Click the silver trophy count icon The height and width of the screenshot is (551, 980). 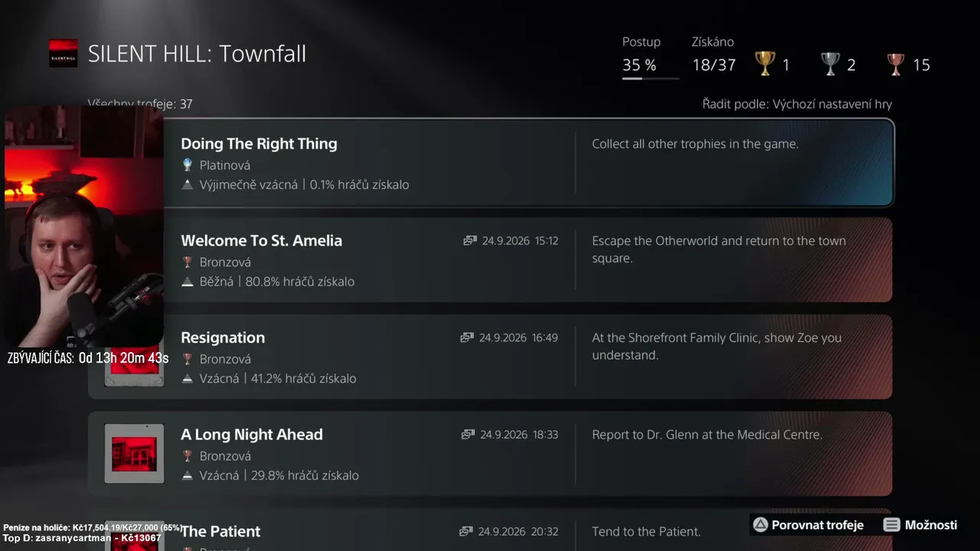(831, 64)
